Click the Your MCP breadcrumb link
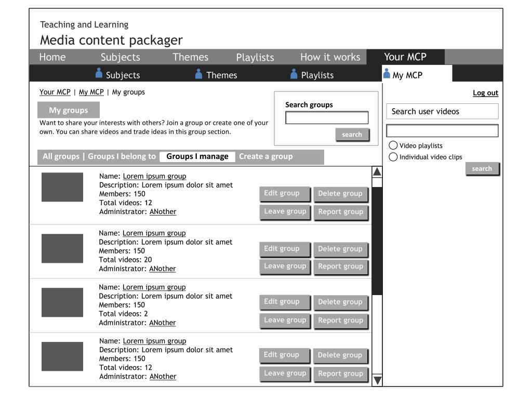Image resolution: width=532 pixels, height=399 pixels. [x=55, y=92]
